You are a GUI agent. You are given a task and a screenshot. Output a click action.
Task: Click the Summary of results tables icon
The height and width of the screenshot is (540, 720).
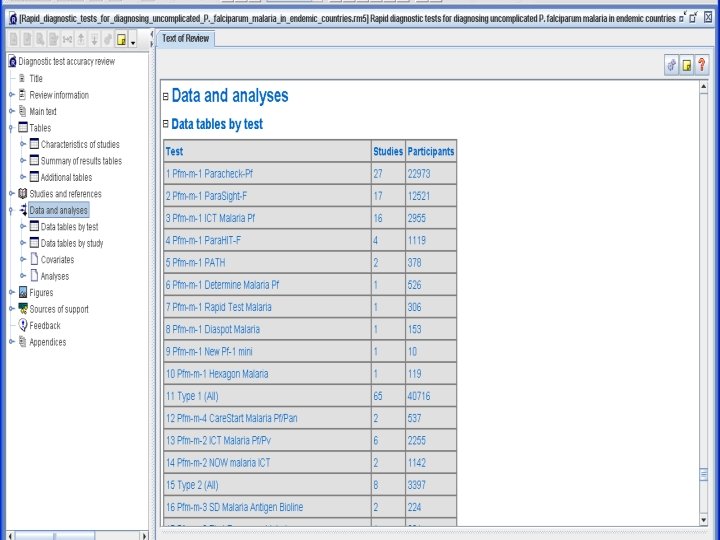(34, 161)
